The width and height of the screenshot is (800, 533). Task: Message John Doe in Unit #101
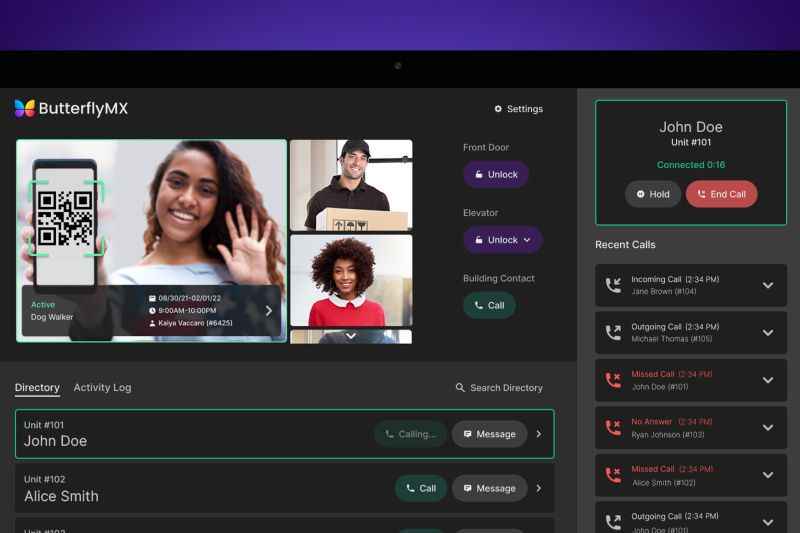489,434
